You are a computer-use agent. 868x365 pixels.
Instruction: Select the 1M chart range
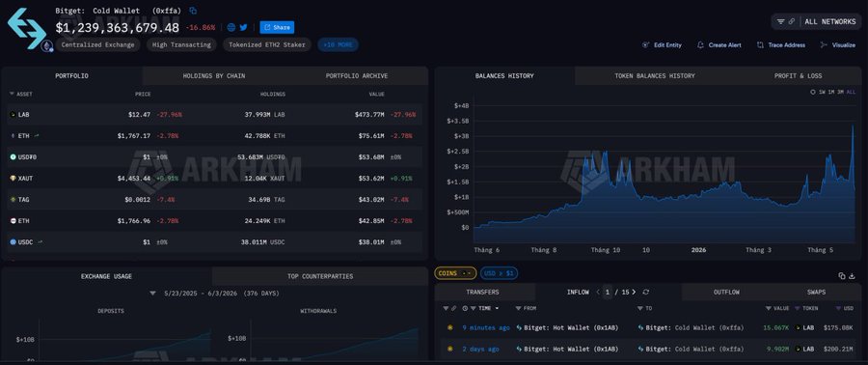831,92
